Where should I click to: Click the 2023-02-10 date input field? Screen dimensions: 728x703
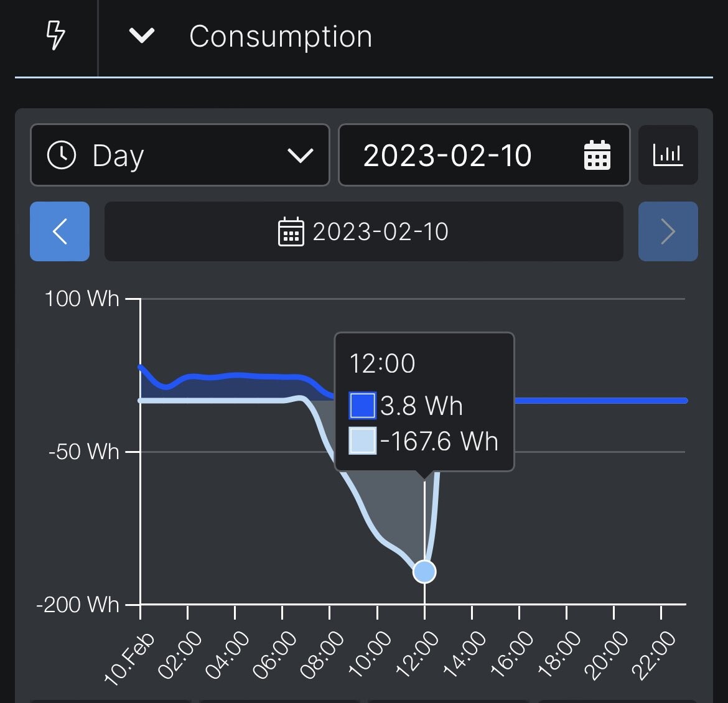click(x=447, y=155)
